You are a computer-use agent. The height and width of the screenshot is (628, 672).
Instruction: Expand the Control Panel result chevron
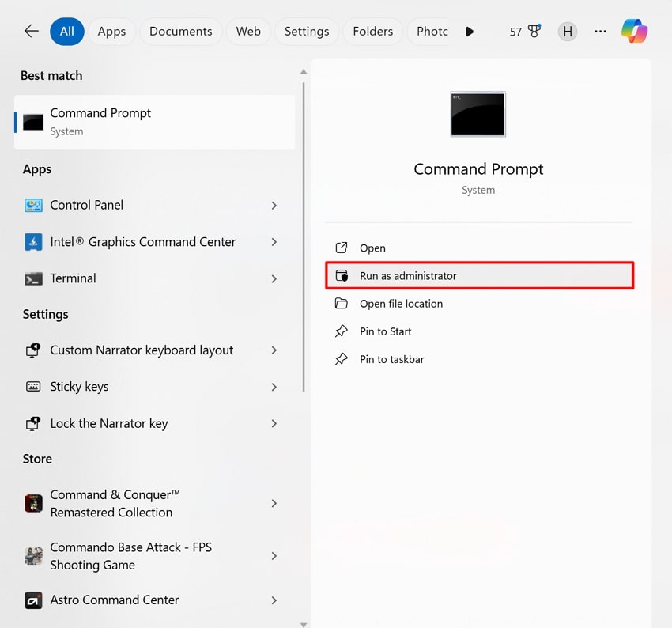pyautogui.click(x=274, y=206)
